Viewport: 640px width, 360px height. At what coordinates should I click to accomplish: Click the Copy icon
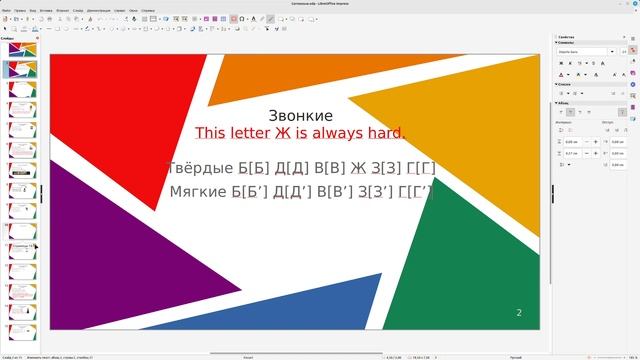pyautogui.click(x=68, y=19)
